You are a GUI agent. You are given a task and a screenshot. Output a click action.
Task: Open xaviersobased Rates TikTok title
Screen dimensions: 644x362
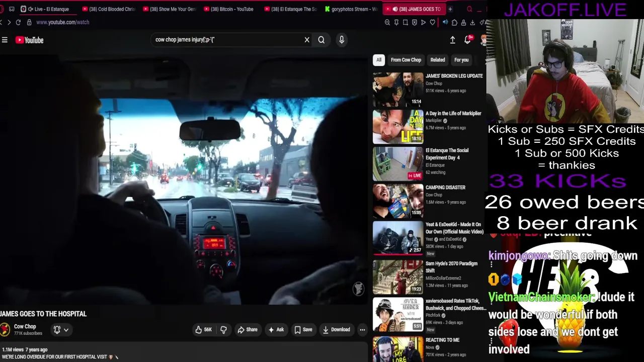[x=455, y=305]
